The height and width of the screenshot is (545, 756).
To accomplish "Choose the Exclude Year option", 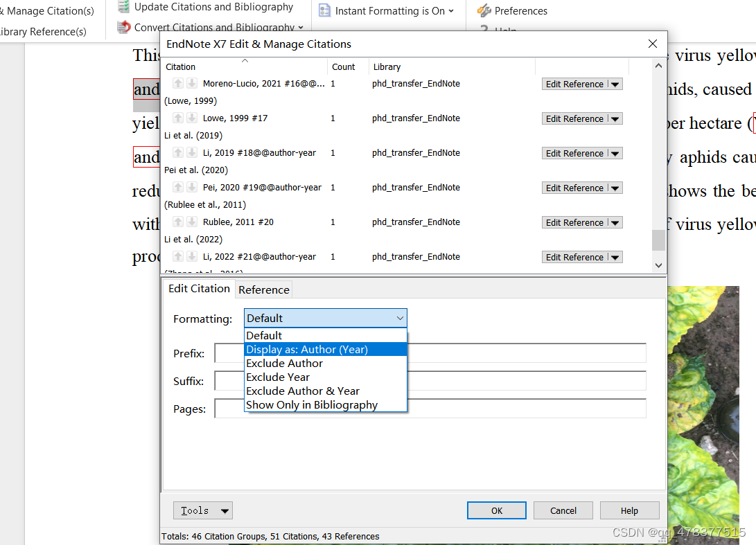I will 326,377.
